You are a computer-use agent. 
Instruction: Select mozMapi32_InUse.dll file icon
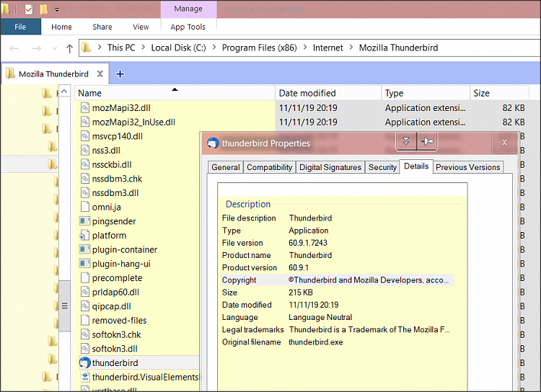coord(85,122)
